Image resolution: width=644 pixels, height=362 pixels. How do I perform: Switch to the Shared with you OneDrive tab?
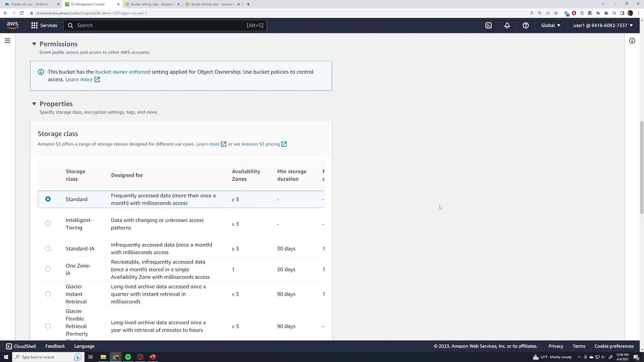coord(30,4)
